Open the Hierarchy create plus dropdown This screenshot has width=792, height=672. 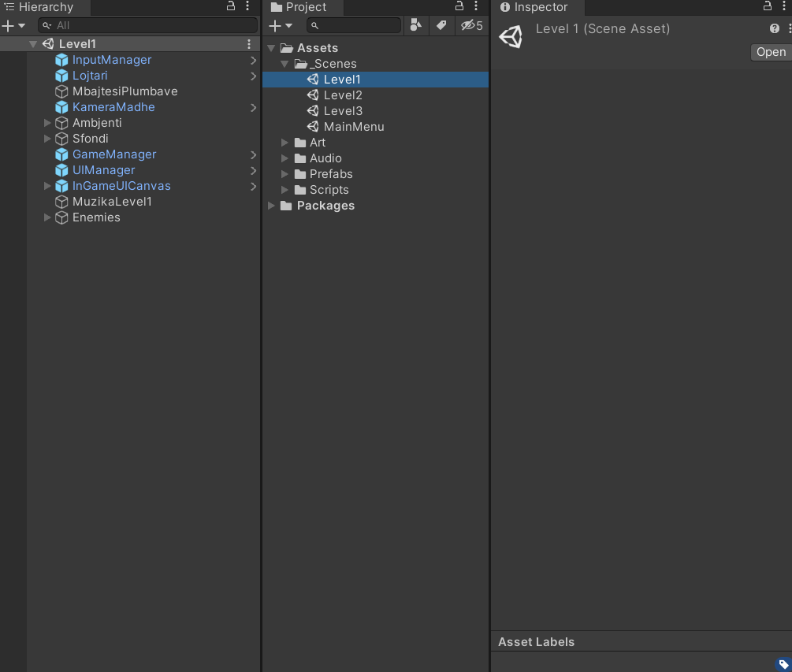click(13, 25)
